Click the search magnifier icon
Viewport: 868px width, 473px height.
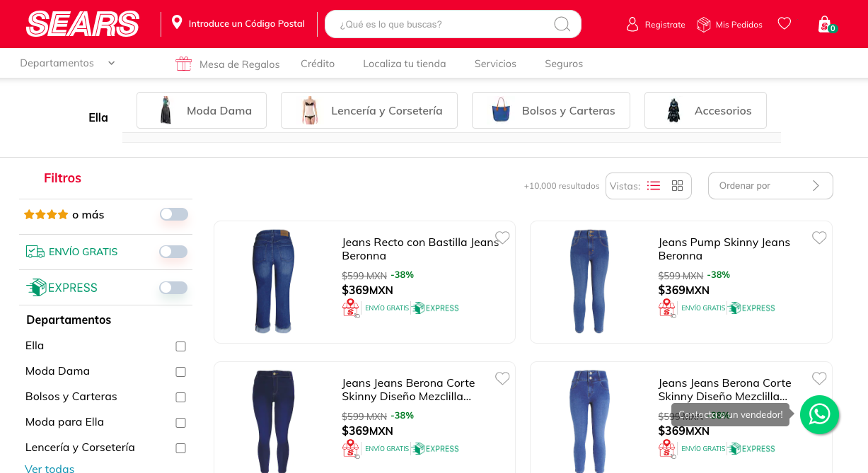[562, 24]
